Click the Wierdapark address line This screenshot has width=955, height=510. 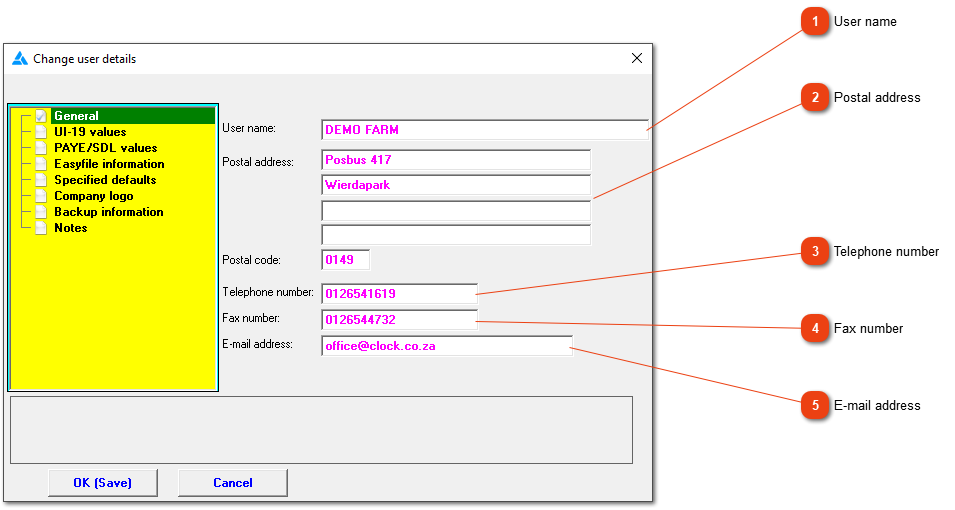(456, 185)
